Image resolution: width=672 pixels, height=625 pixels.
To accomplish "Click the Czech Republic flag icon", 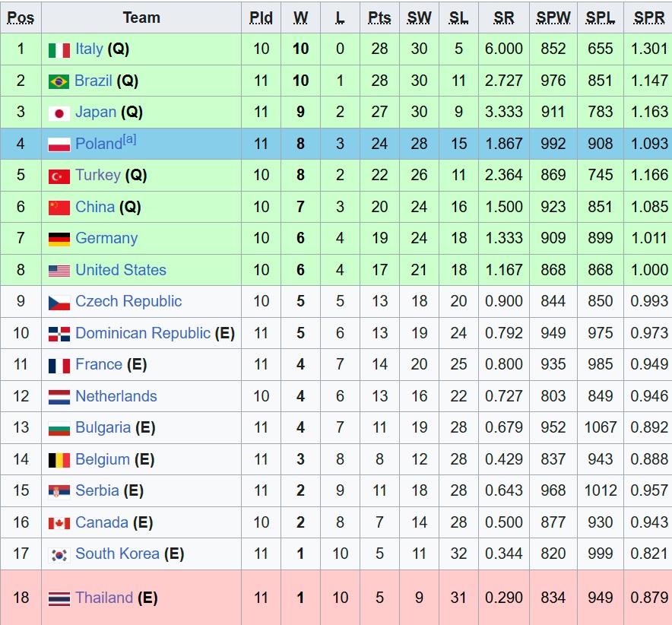I will [59, 302].
